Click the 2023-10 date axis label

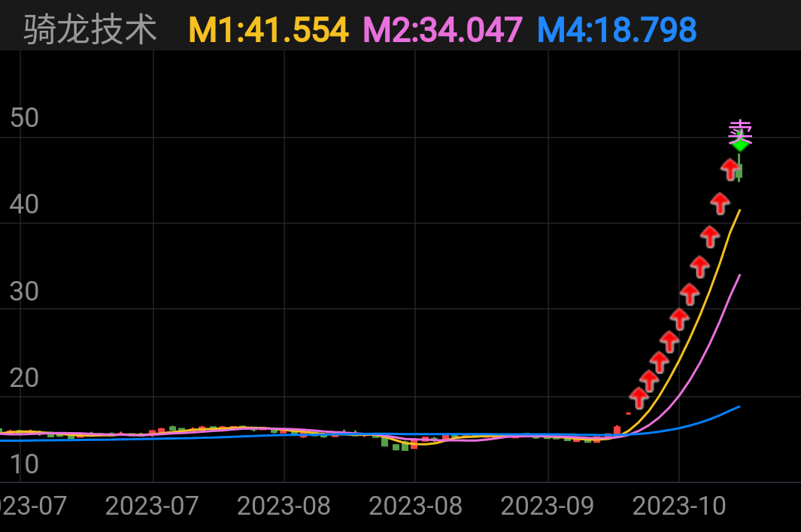click(679, 506)
